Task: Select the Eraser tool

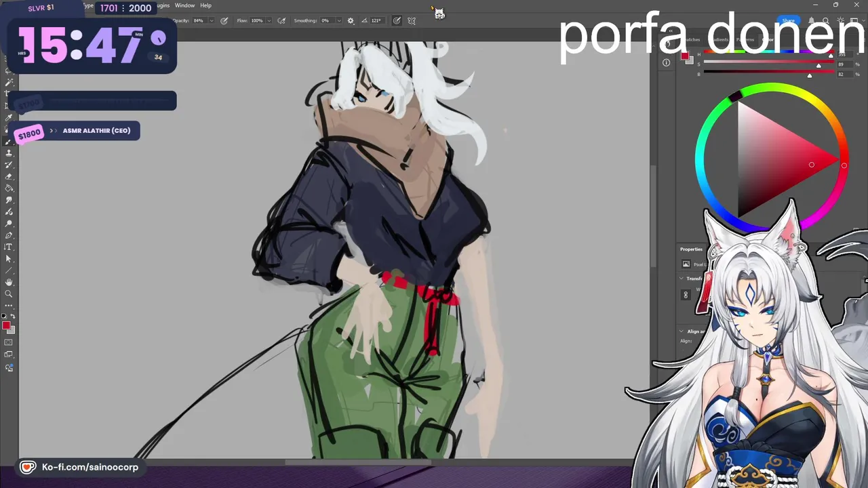Action: (x=9, y=176)
